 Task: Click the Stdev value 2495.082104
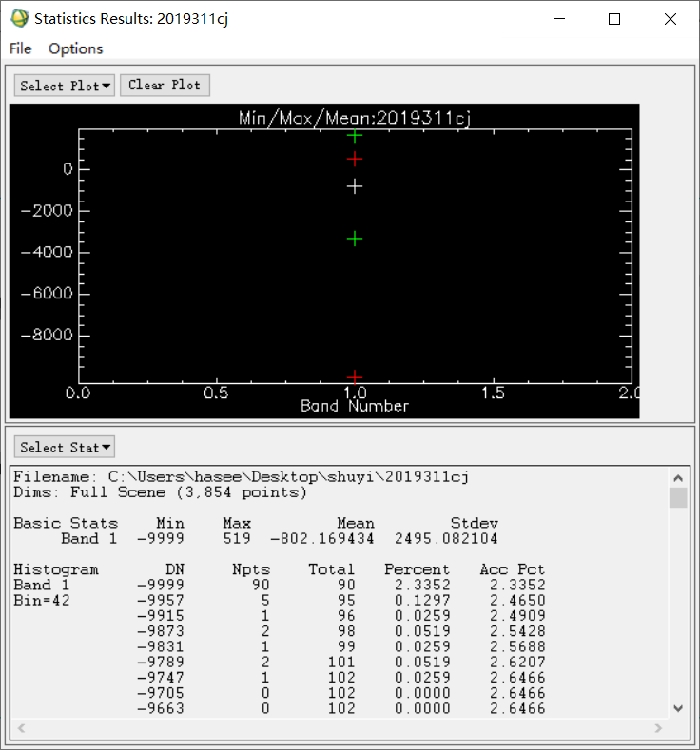click(446, 539)
